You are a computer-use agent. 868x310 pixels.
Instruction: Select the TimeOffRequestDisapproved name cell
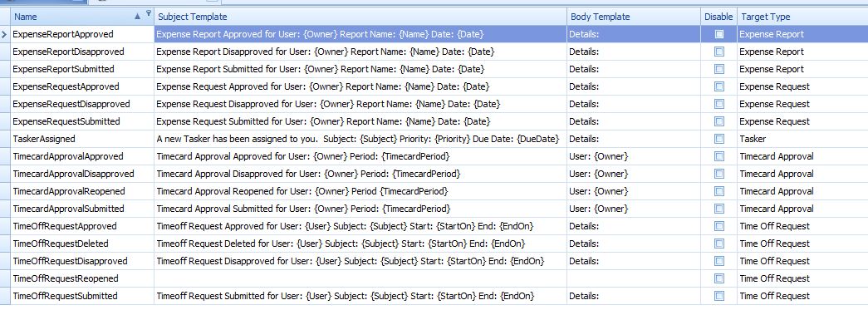pos(82,261)
